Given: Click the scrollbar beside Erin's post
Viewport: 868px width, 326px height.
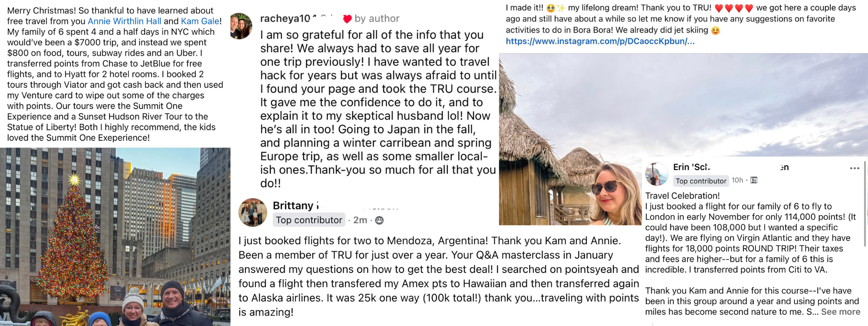Looking at the screenshot, I should tap(865, 204).
